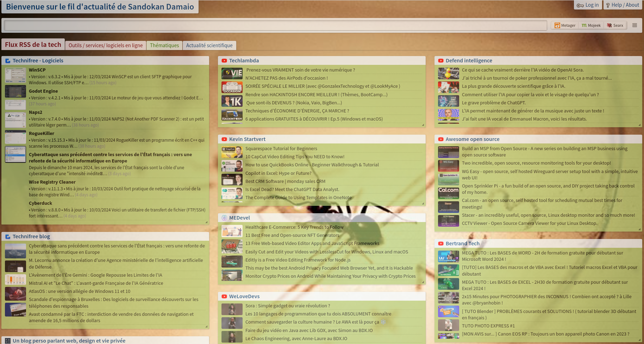Click the YouTube icon beside Bertrand Tech
Image resolution: width=644 pixels, height=344 pixels.
(441, 244)
